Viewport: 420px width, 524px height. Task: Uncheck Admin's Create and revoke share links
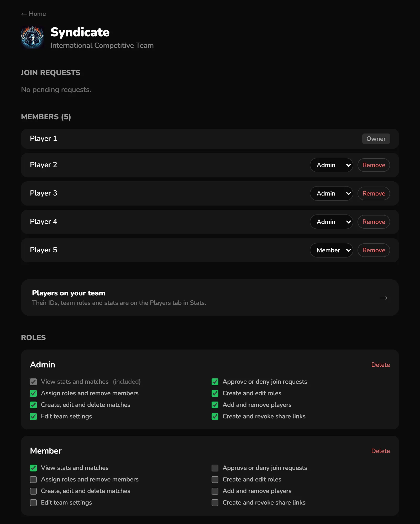point(215,417)
